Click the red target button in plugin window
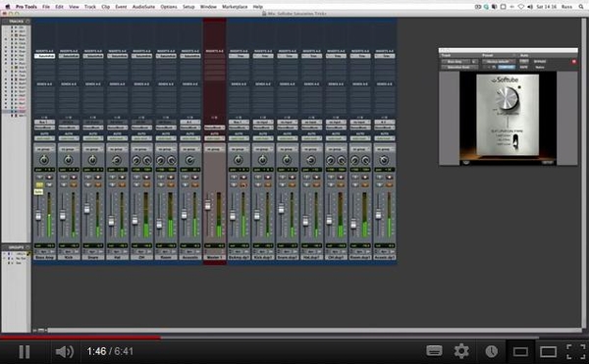 coord(574,62)
